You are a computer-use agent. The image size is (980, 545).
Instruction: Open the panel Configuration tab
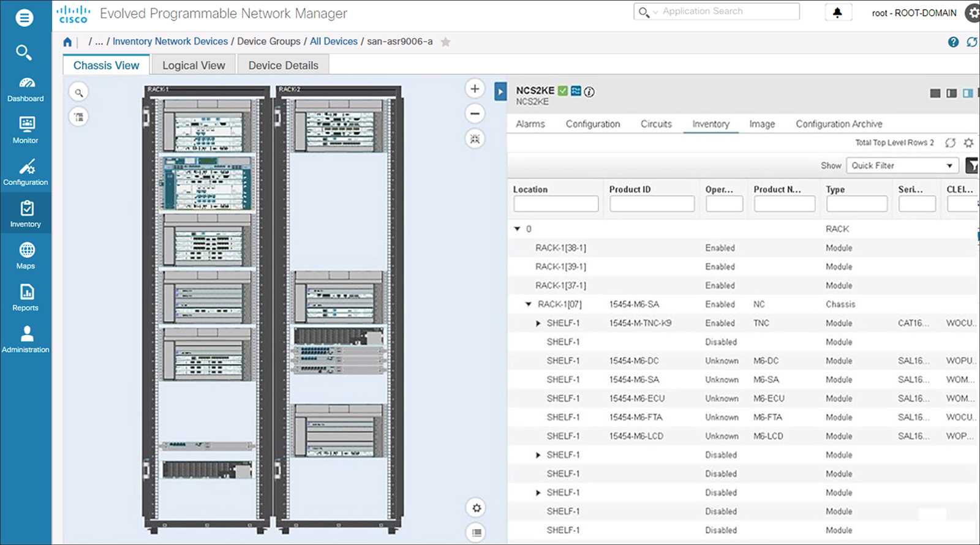(x=593, y=124)
